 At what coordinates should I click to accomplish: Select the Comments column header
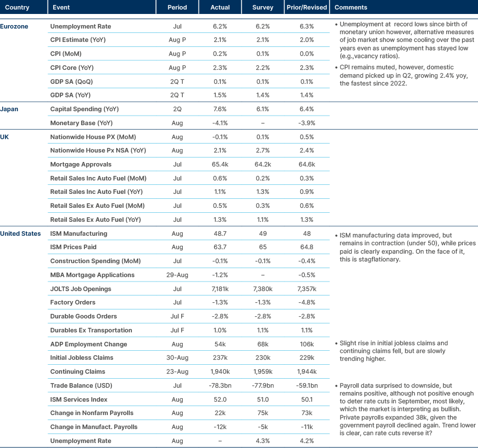coord(350,7)
